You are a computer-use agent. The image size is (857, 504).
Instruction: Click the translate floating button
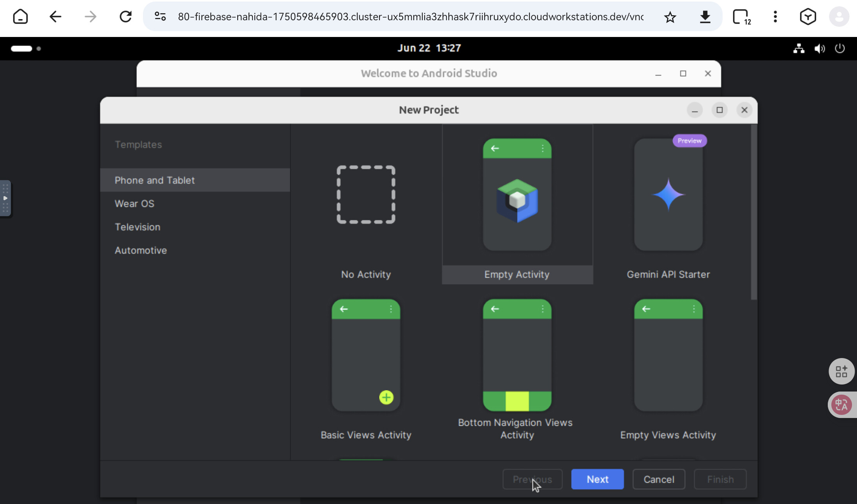[x=841, y=405]
